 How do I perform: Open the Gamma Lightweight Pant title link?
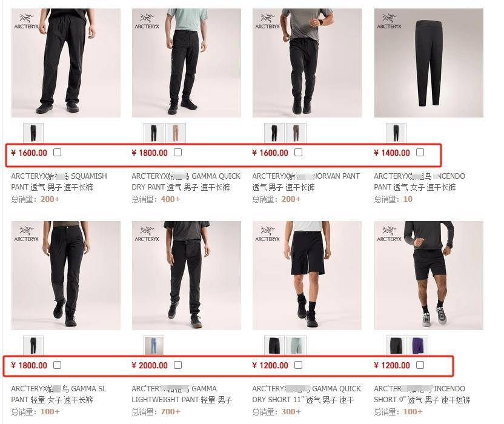click(182, 394)
